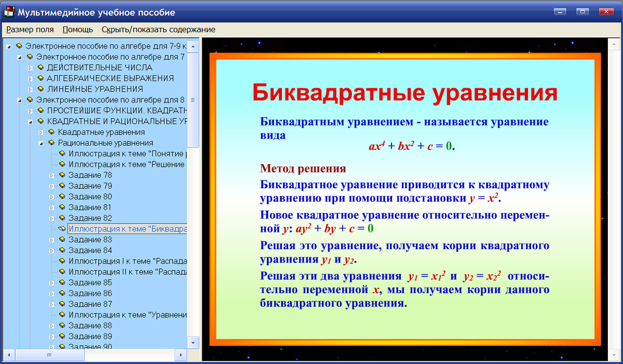Screen dimensions: 623x364
Task: Click book icon of "Решение" illustration
Action: [62, 164]
